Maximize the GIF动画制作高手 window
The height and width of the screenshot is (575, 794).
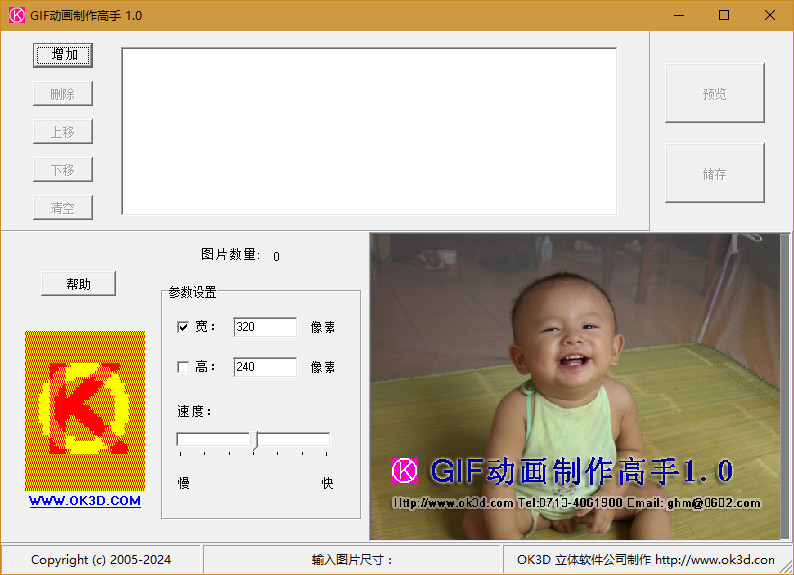click(x=724, y=15)
